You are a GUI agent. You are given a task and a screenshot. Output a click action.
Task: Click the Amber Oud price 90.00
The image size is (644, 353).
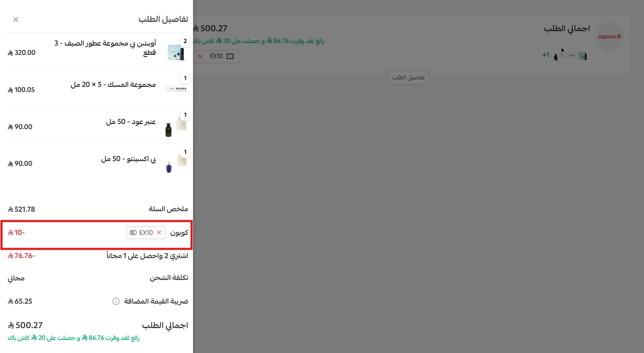pos(20,127)
